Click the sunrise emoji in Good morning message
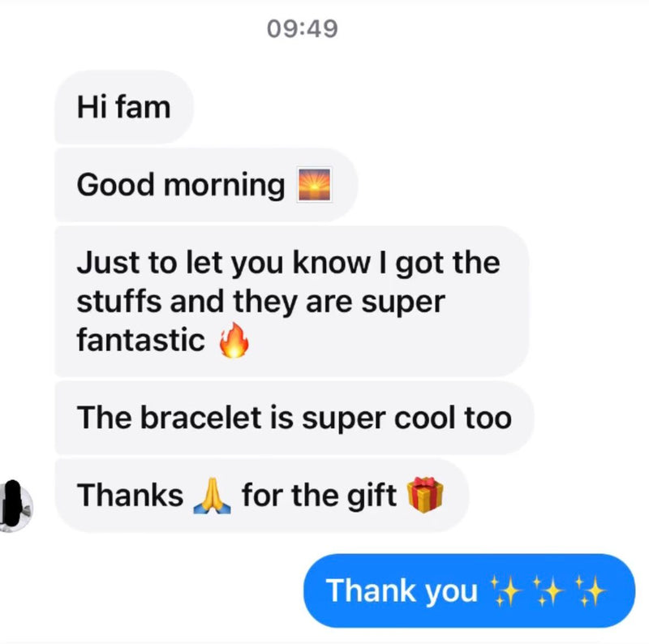 [314, 185]
